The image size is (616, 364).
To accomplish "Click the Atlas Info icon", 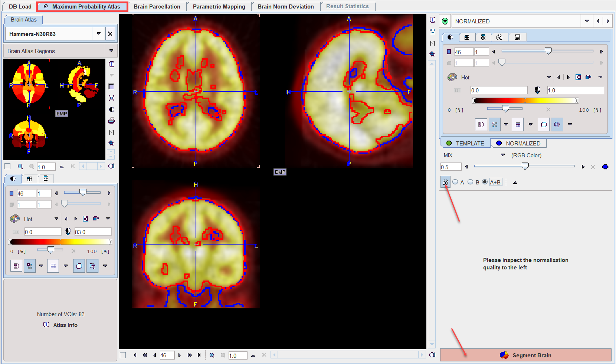I will coord(46,325).
